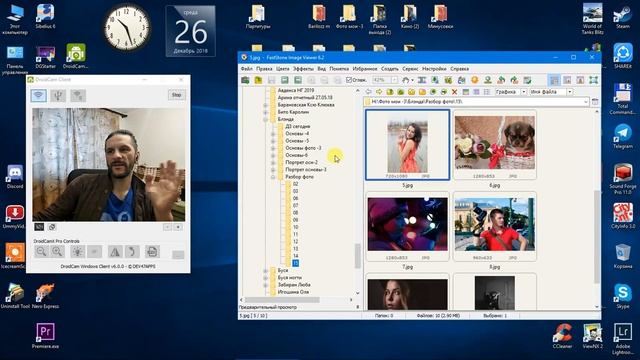Open the Настройки menu
Viewport: 640px width, 360px height.
pyautogui.click(x=434, y=69)
